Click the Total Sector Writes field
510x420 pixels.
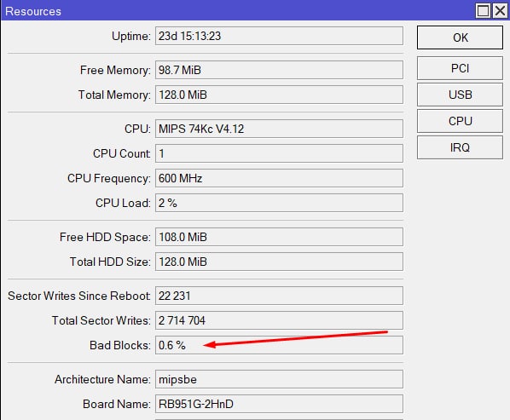coord(279,320)
